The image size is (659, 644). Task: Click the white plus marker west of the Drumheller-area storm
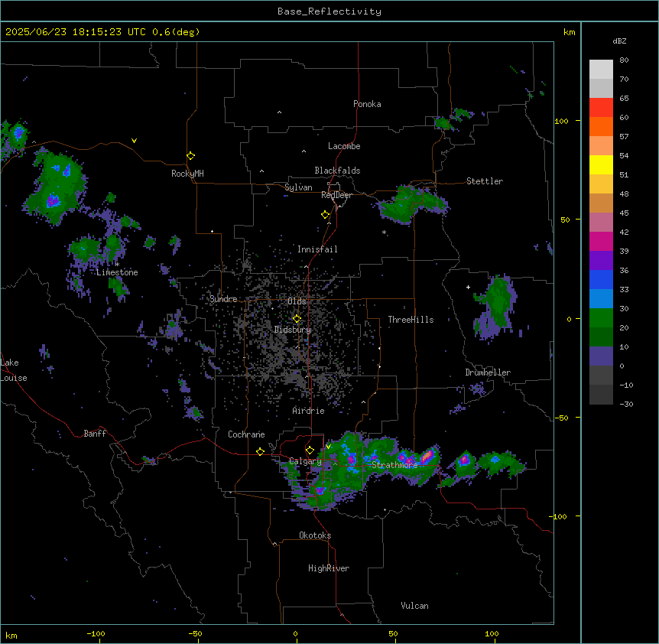tap(468, 287)
